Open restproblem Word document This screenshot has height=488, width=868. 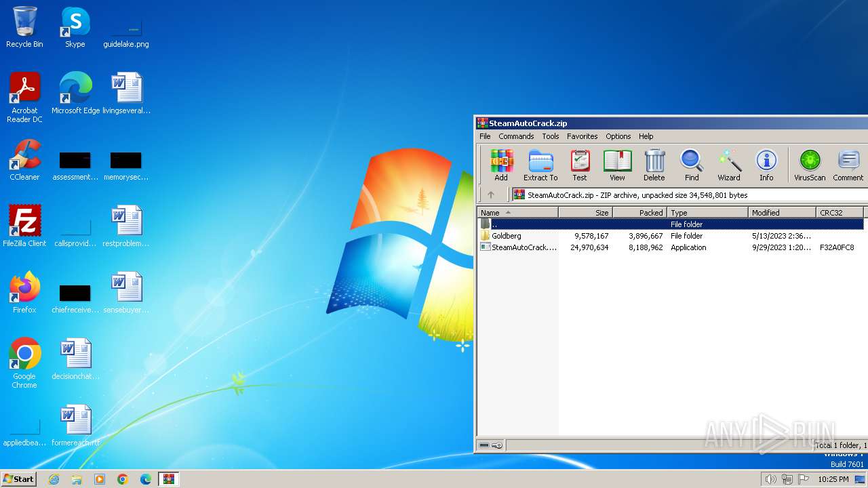pos(126,226)
